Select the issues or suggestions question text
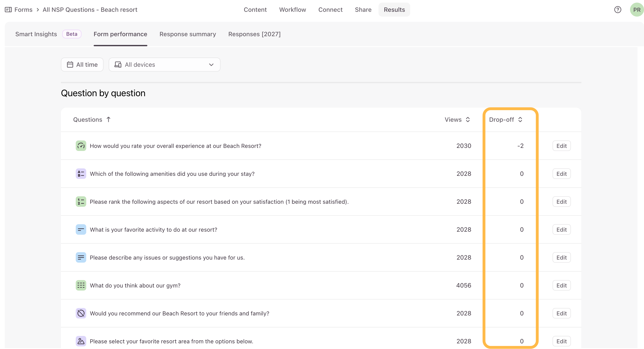The width and height of the screenshot is (644, 349). pos(167,258)
